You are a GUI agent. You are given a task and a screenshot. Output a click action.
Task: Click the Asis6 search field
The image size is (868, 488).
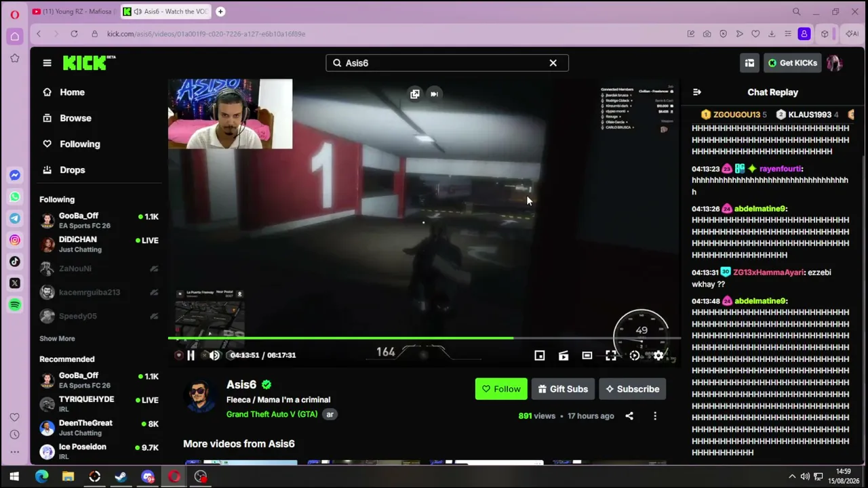pos(447,63)
